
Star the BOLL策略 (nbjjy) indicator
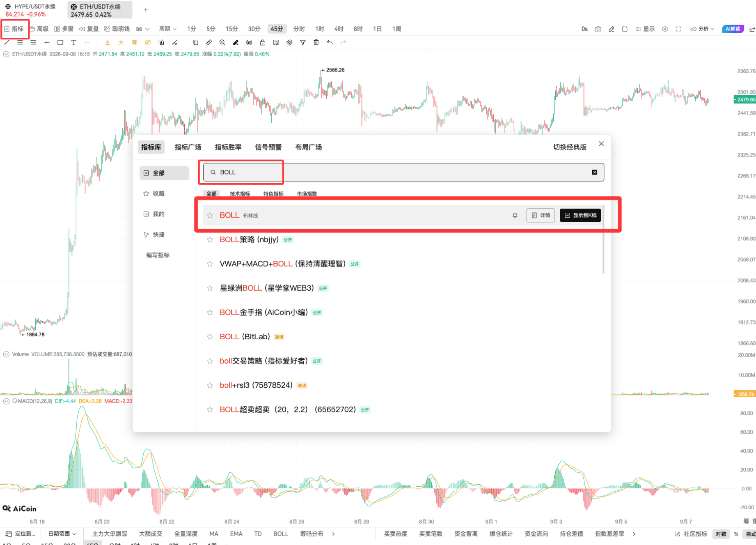coord(210,239)
